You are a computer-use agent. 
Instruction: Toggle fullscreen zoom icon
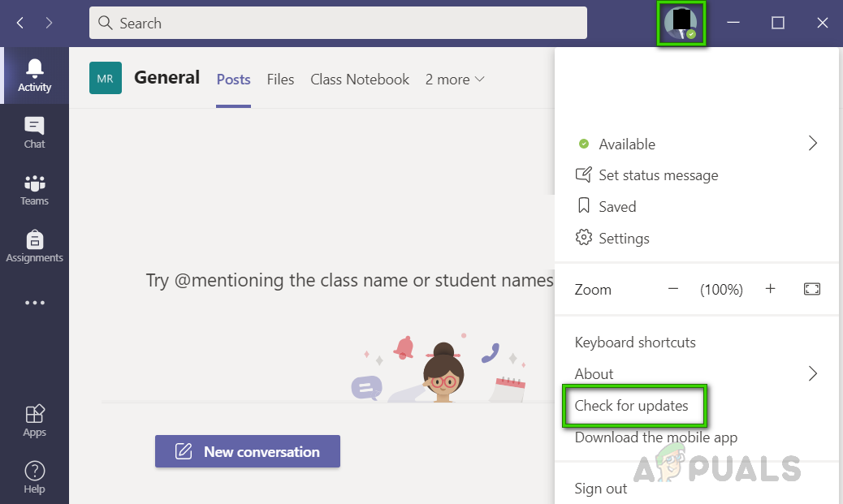tap(812, 289)
